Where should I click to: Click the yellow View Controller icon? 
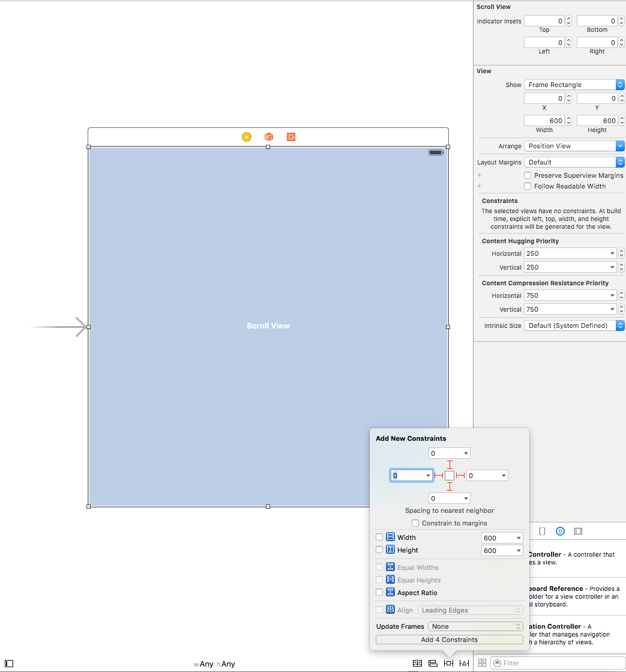point(247,137)
